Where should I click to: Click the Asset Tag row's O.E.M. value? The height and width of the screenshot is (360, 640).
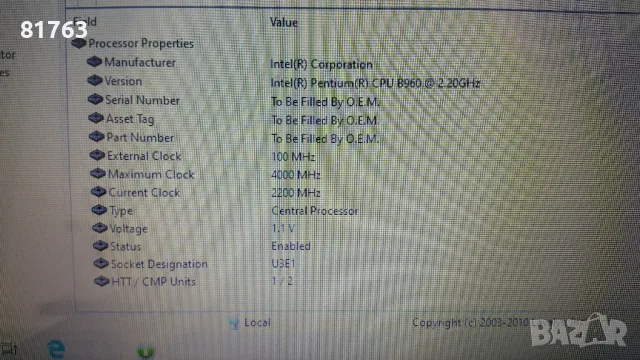pyautogui.click(x=325, y=120)
